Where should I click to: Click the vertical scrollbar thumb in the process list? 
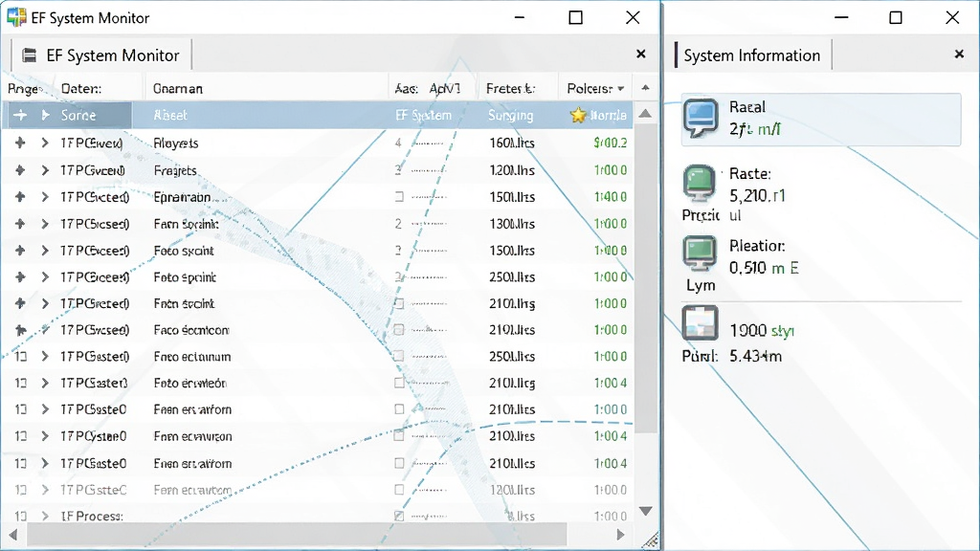coord(646,278)
